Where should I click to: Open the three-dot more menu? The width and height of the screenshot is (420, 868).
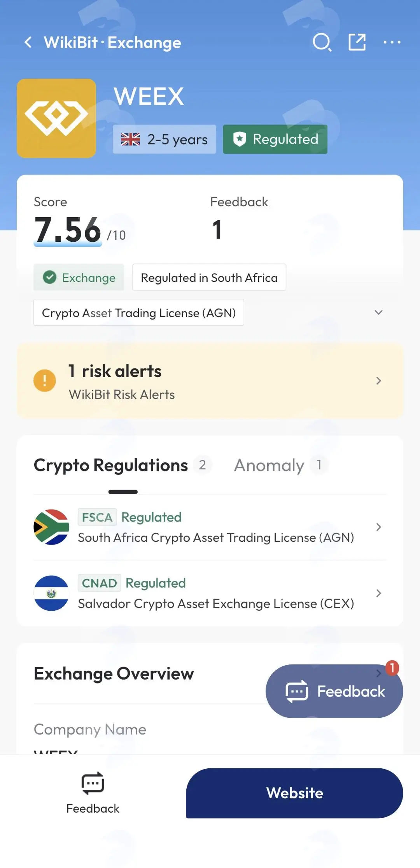392,42
